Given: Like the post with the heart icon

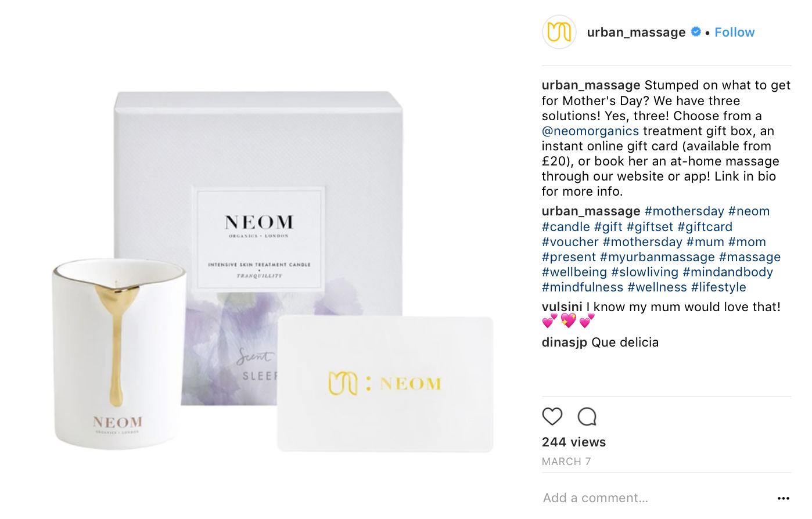Looking at the screenshot, I should (552, 416).
